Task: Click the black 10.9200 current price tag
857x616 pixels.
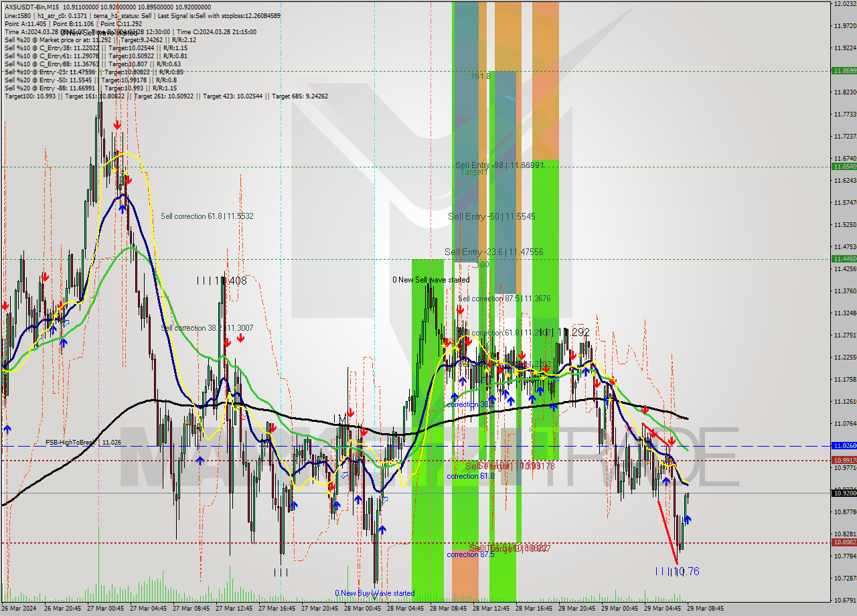Action: pyautogui.click(x=844, y=493)
